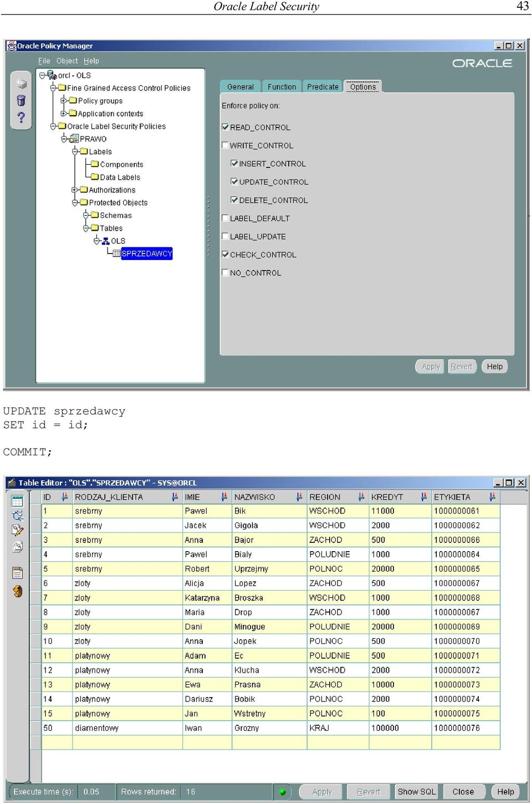Click the orcl - OLS database icon
532x804 pixels.
[x=52, y=75]
